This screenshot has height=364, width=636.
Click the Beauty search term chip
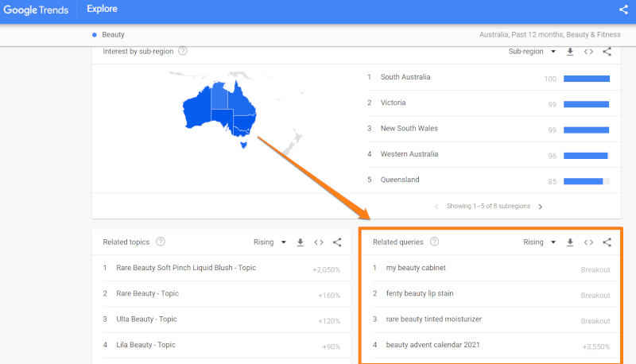pos(108,35)
